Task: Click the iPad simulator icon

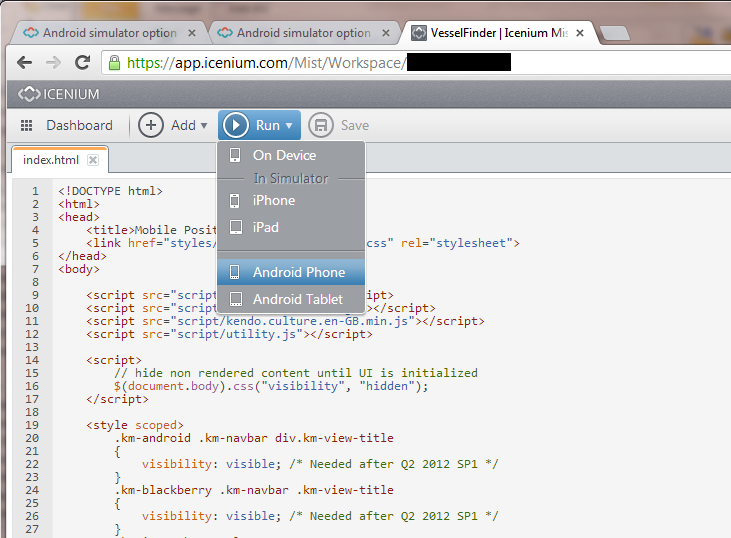Action: pos(236,227)
